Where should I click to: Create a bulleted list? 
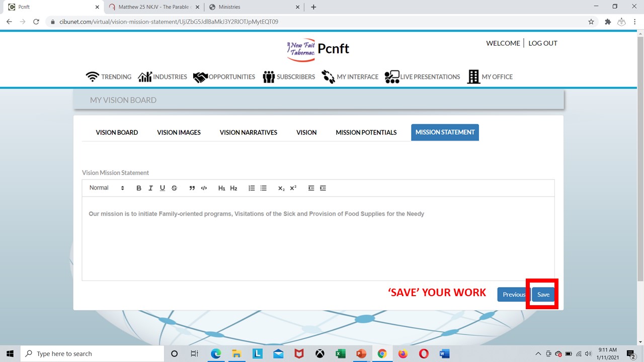[263, 188]
